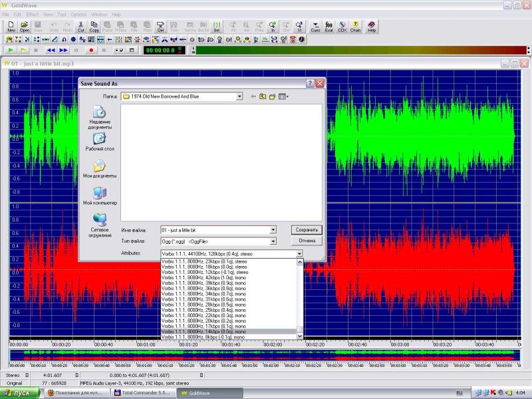Click the 1:1 zoom toolbar icon
The height and width of the screenshot is (399, 532).
[x=299, y=27]
